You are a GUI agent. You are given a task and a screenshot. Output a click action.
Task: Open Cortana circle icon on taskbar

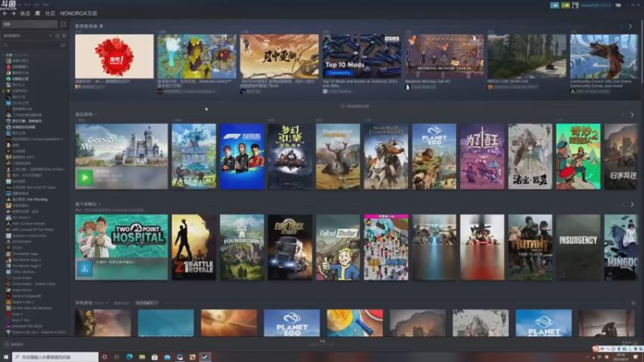(x=105, y=357)
